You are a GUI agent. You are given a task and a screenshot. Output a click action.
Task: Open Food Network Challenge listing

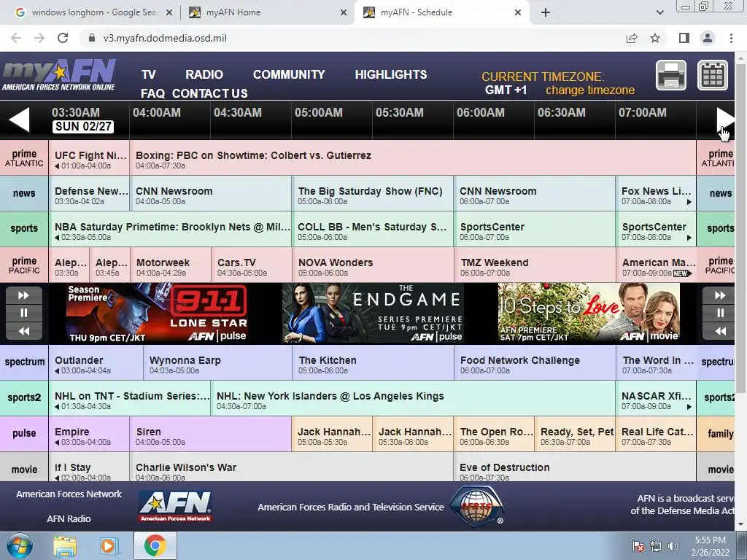535,363
